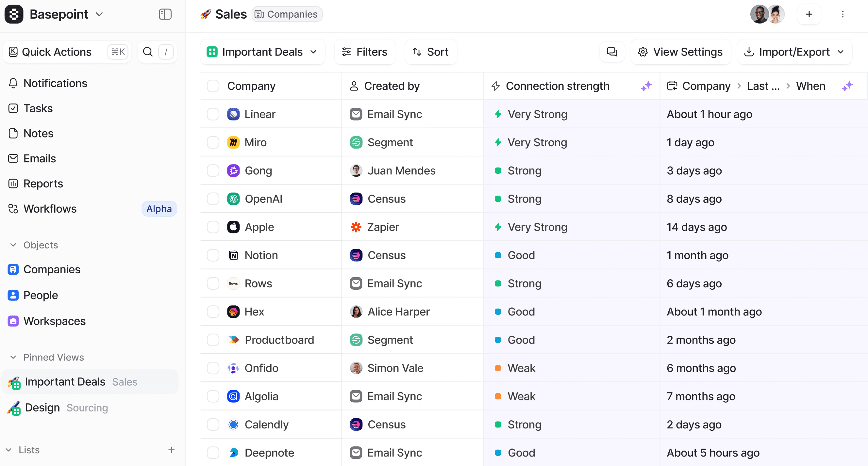The width and height of the screenshot is (868, 466).
Task: Switch to the Companies tab near Sales title
Action: click(287, 14)
